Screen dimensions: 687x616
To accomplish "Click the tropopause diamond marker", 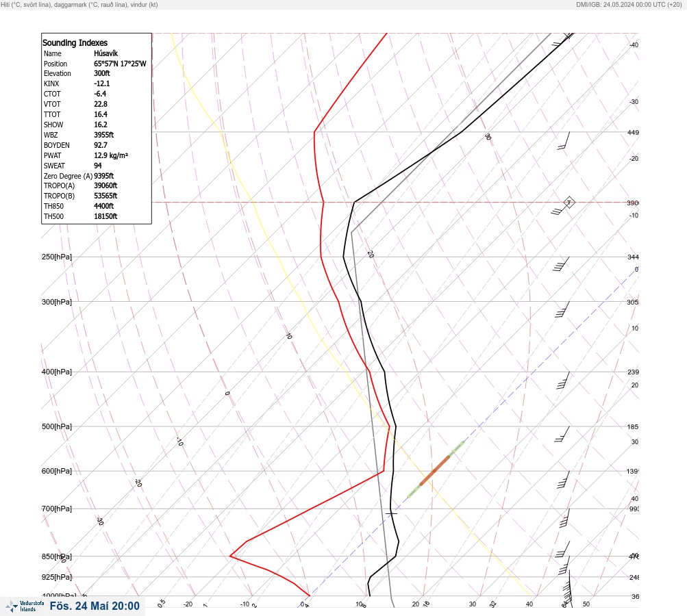I will (x=569, y=203).
